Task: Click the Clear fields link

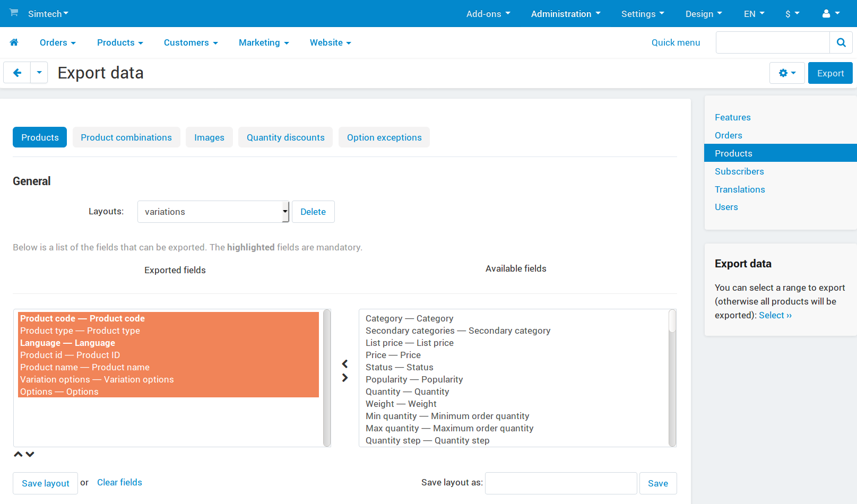Action: [x=119, y=482]
